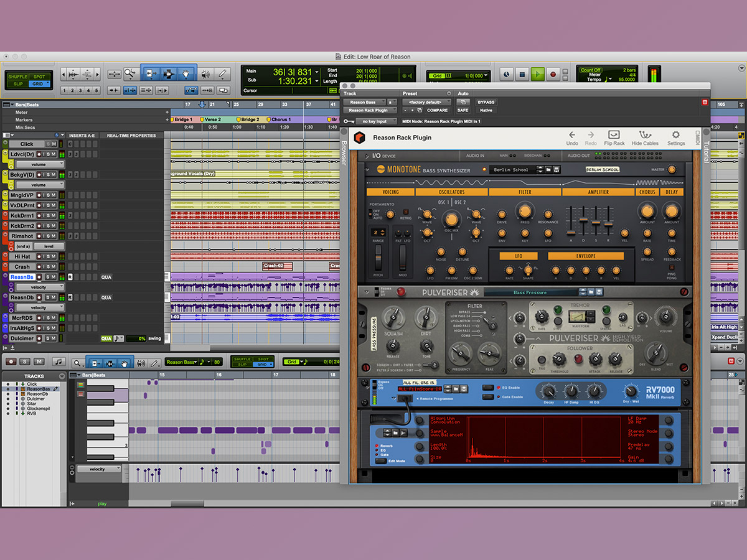Open the Reason Rack Plugin insert dropdown
The height and width of the screenshot is (560, 747).
(x=370, y=110)
